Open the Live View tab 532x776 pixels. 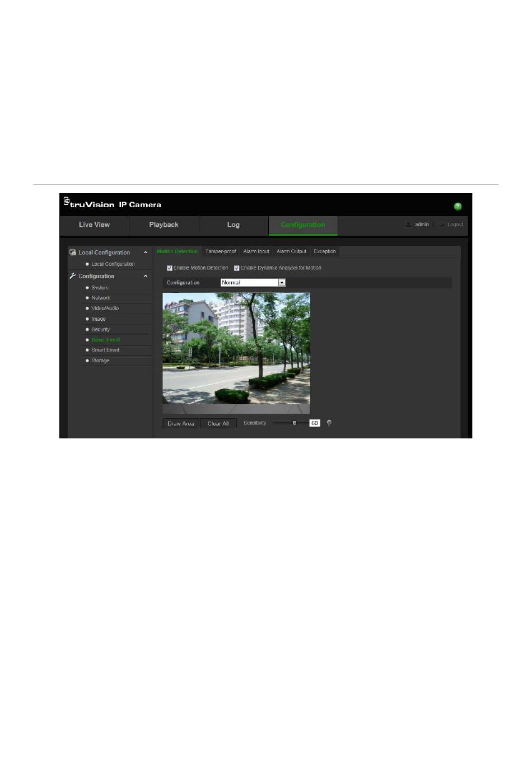click(x=94, y=225)
